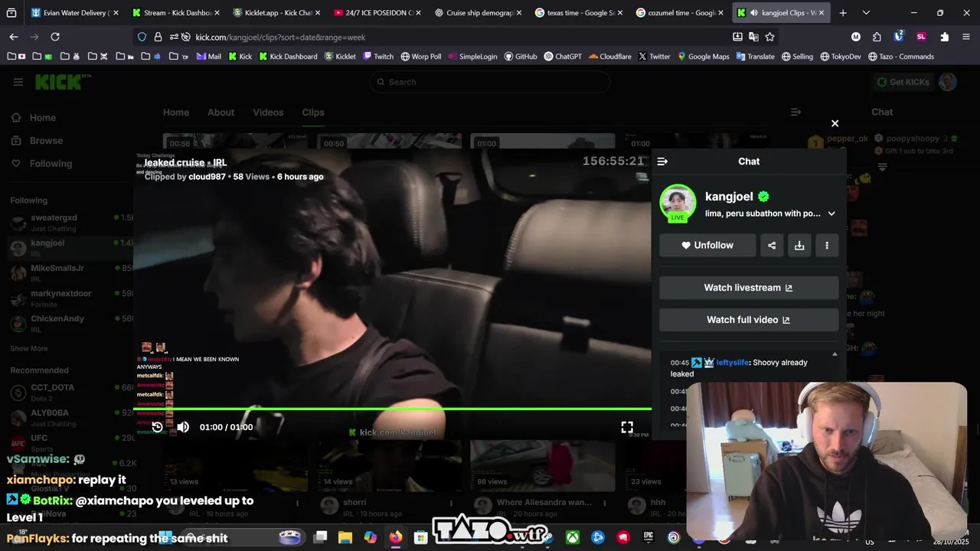The image size is (980, 551).
Task: Open Watch livestream link
Action: (749, 288)
